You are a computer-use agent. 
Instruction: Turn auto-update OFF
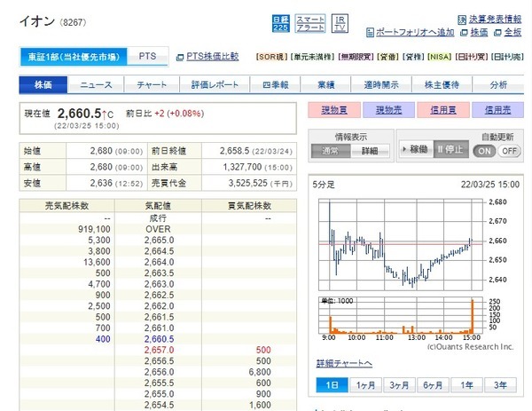[509, 151]
